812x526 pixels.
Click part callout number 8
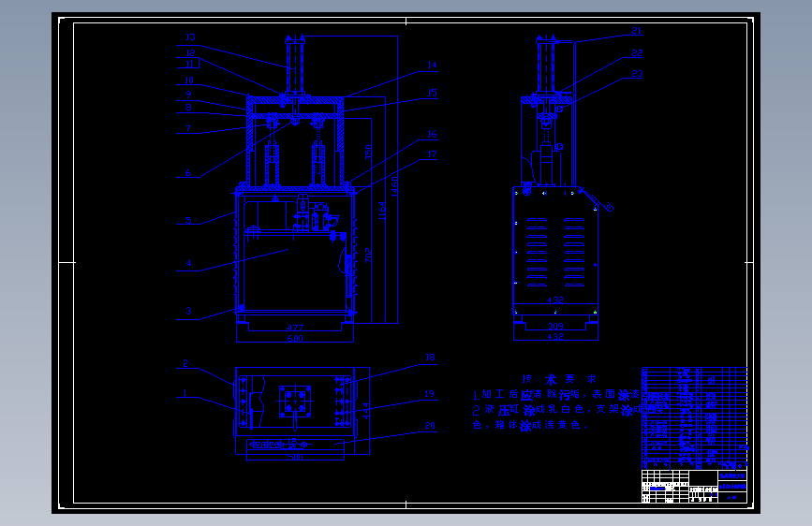[188, 108]
